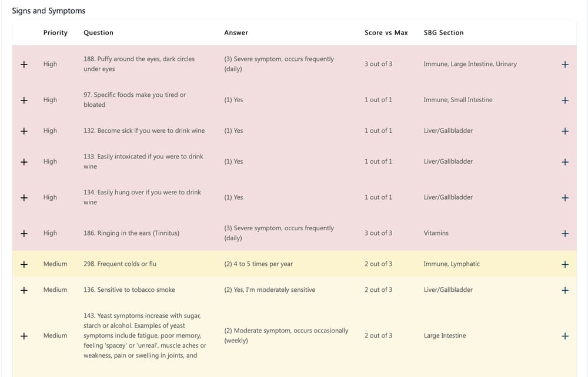Click right plus icon on Frequent colds row
This screenshot has height=377, width=588.
coord(565,264)
